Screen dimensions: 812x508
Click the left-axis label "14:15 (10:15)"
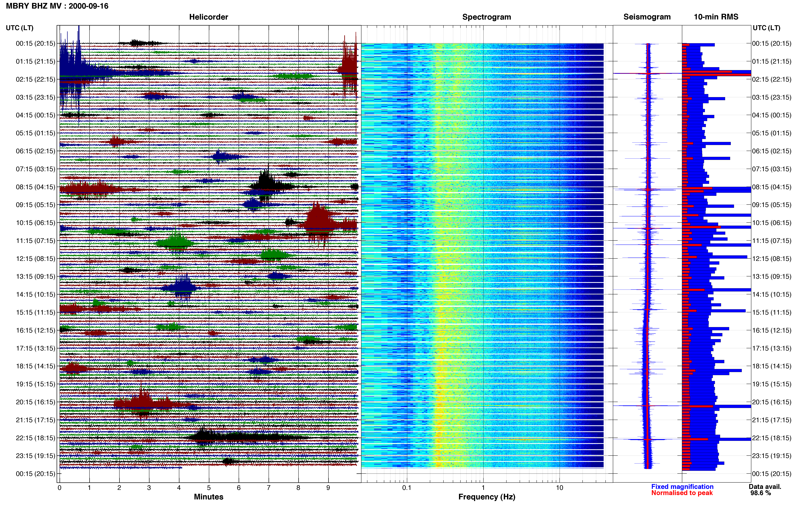click(35, 294)
